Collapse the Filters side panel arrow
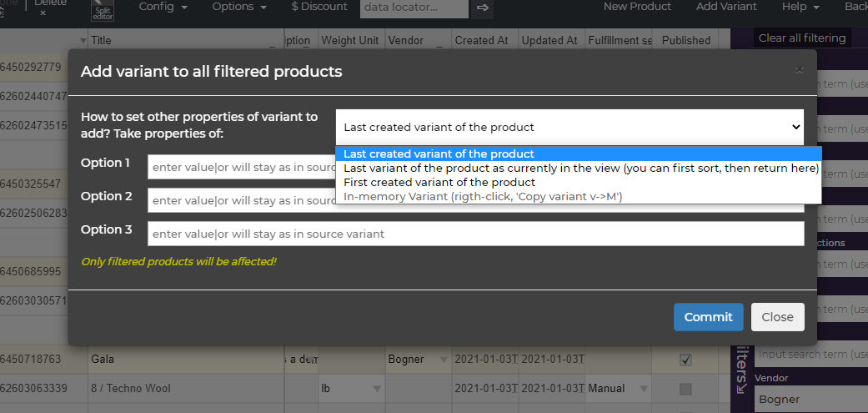Screen dimensions: 868x413 coord(742,387)
